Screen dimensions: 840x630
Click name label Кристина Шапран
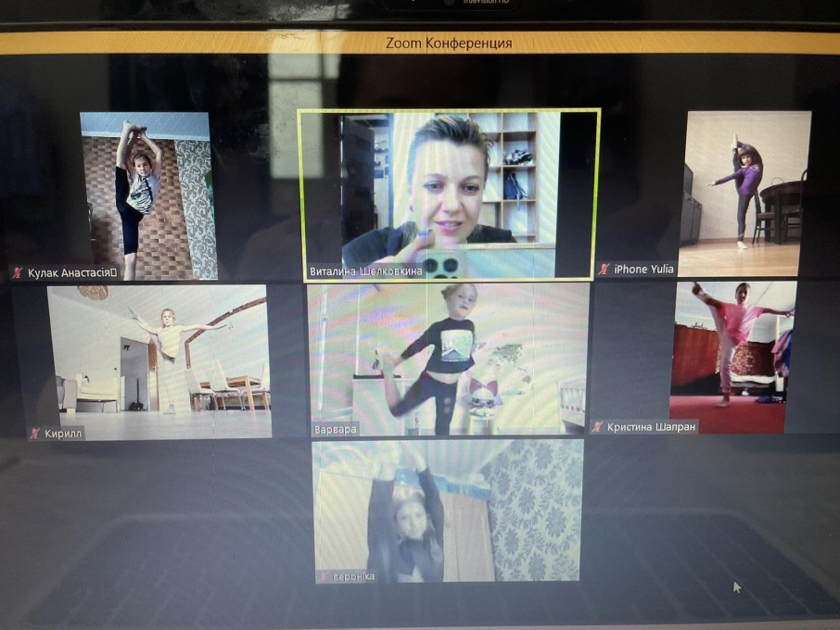(x=651, y=427)
